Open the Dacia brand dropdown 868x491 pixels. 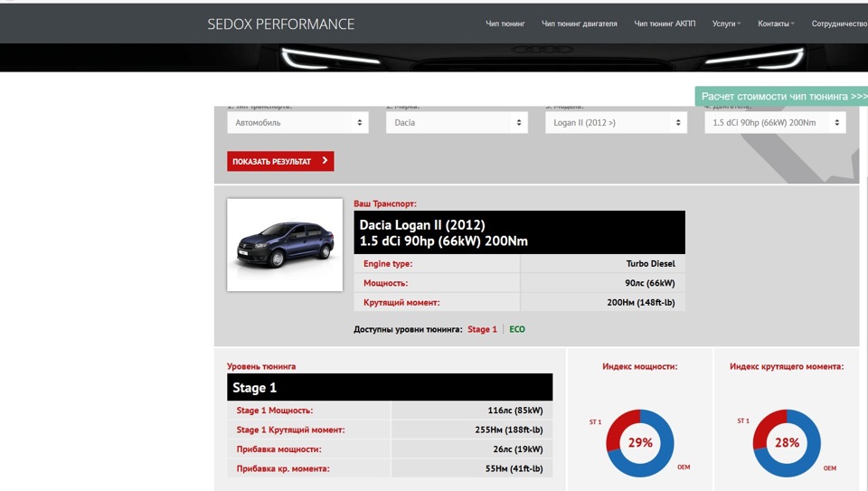tap(457, 123)
